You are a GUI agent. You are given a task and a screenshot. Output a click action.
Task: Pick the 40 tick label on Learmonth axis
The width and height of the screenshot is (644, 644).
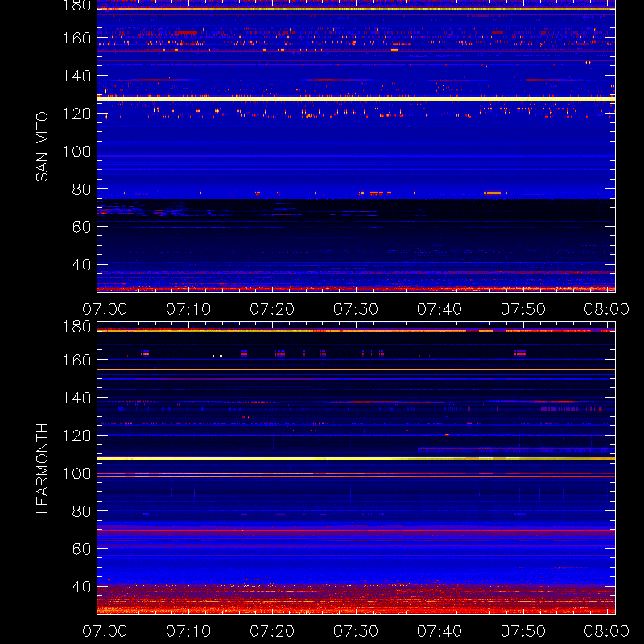click(81, 587)
